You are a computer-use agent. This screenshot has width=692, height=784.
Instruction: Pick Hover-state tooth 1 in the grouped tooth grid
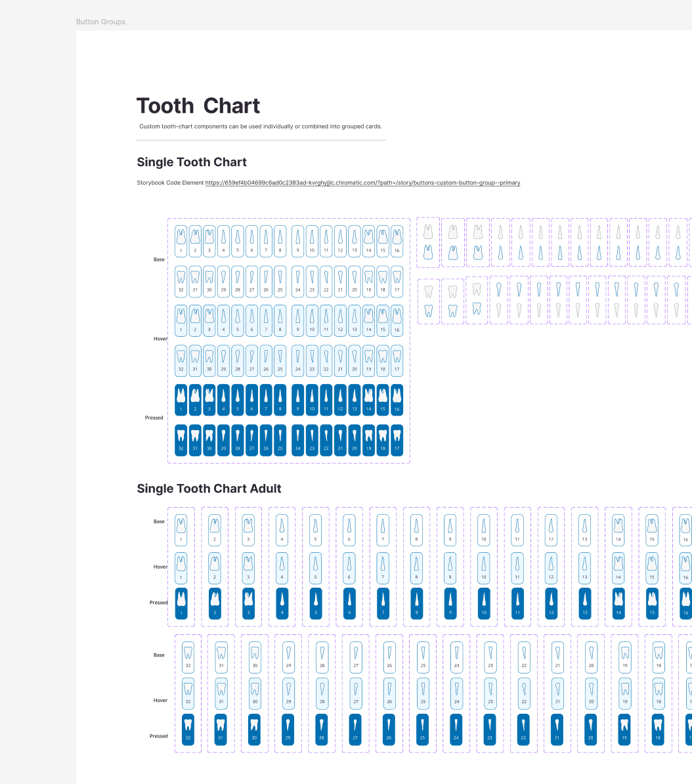click(181, 320)
